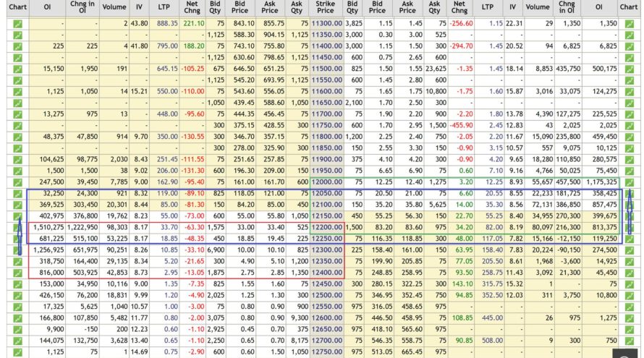Select net change value 221.10
This screenshot has width=644, height=358.
coord(194,23)
